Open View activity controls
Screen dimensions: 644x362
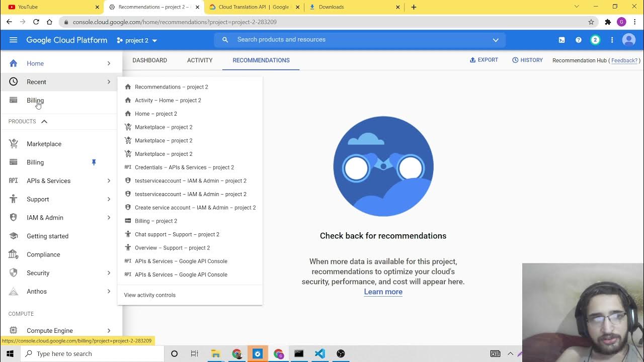point(150,295)
